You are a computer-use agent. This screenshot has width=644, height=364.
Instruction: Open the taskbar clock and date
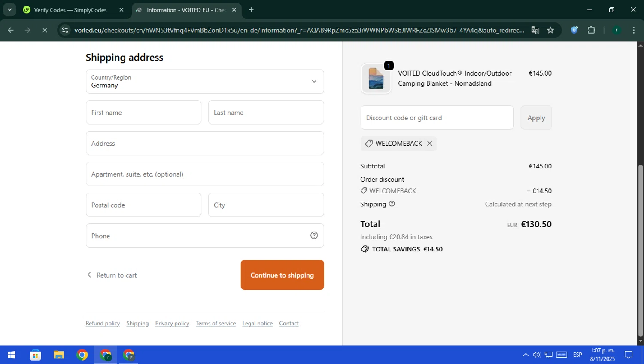click(x=602, y=355)
